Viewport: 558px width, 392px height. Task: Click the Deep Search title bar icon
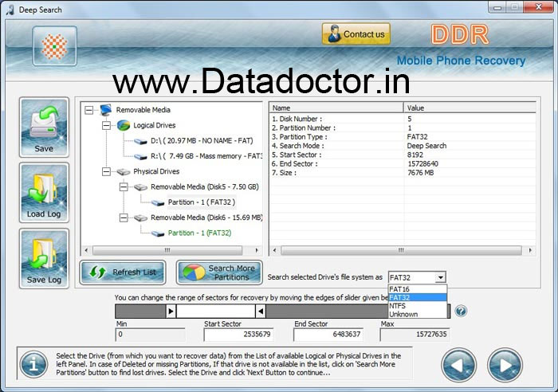[10, 10]
